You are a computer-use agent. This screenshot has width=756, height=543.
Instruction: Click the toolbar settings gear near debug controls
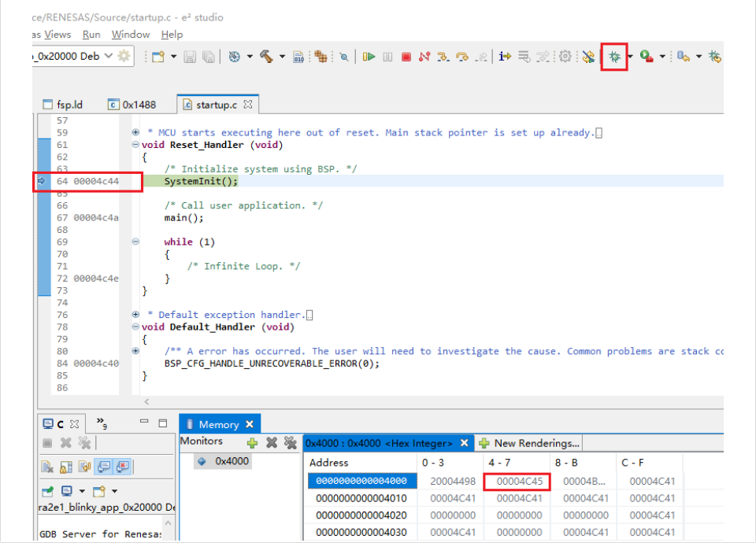[x=565, y=57]
